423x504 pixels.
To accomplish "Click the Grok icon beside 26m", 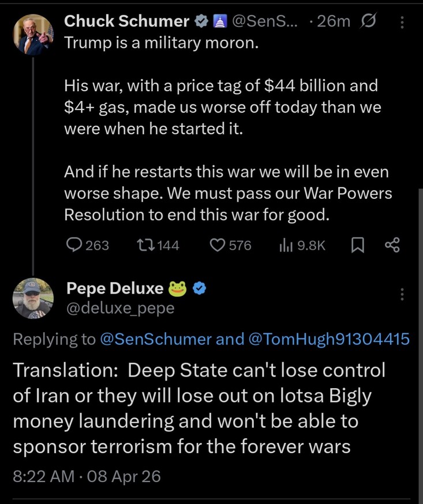I will click(367, 22).
